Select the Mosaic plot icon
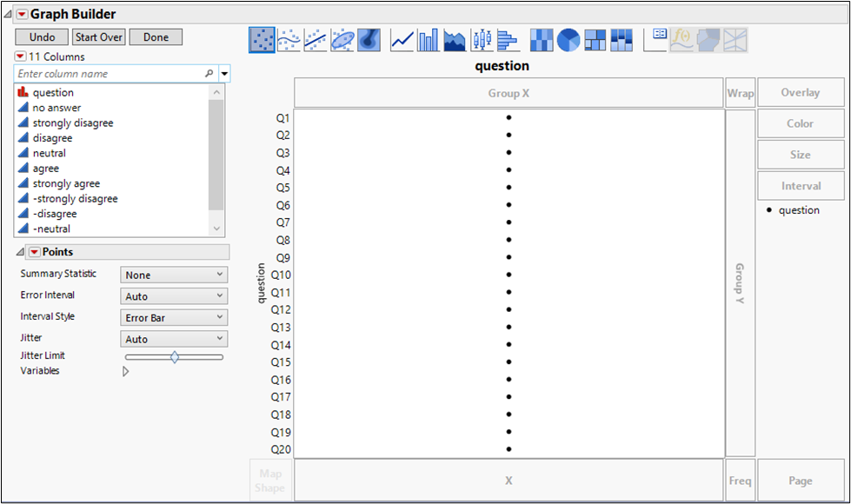This screenshot has height=504, width=851. [622, 40]
